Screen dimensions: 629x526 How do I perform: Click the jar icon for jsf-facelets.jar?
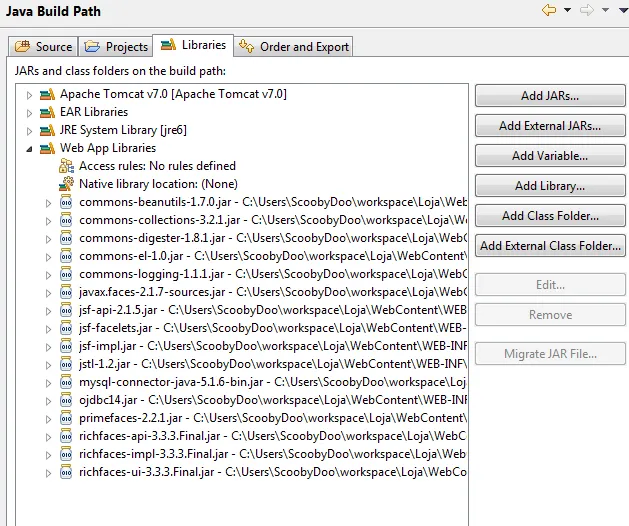coord(66,328)
